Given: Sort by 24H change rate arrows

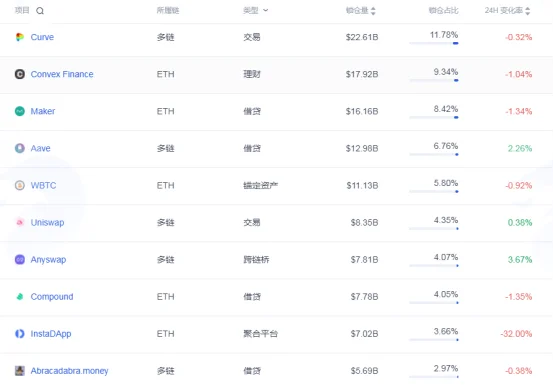Looking at the screenshot, I should point(528,11).
